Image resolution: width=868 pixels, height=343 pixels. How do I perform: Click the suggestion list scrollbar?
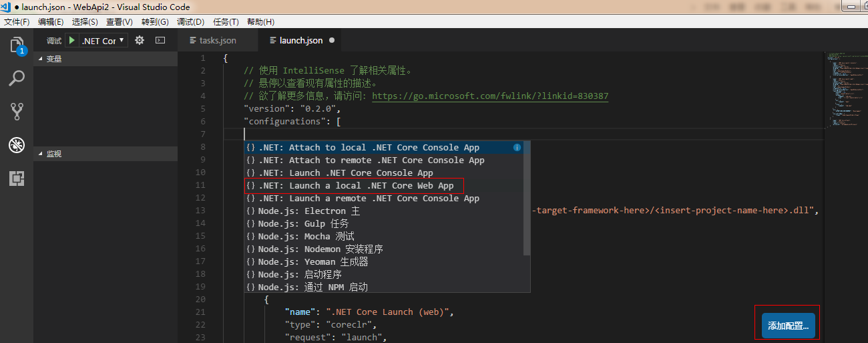(527, 199)
